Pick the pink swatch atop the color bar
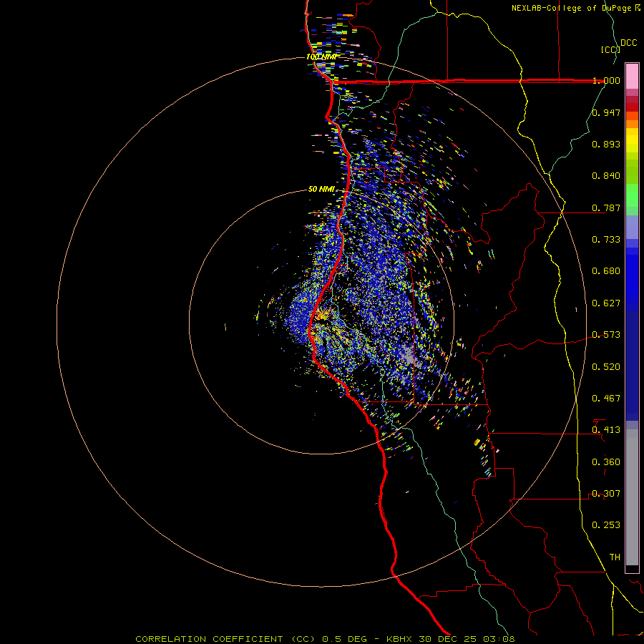 pyautogui.click(x=632, y=77)
